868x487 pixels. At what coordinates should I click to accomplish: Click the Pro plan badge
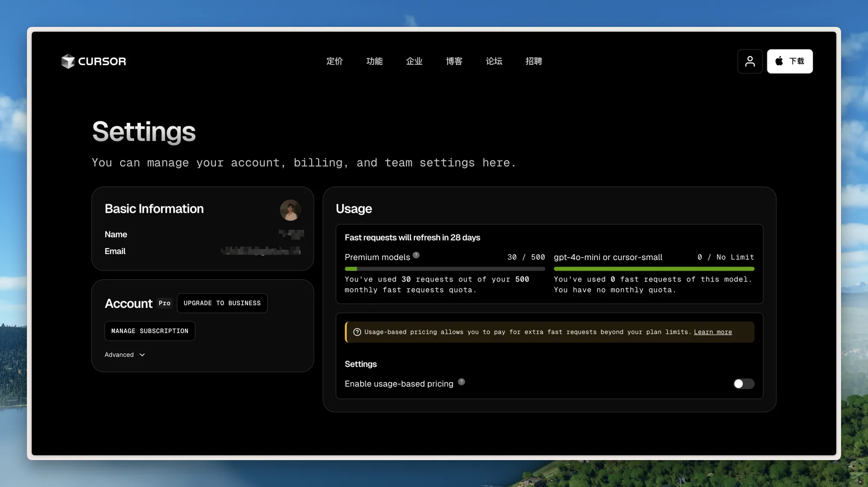(x=164, y=303)
